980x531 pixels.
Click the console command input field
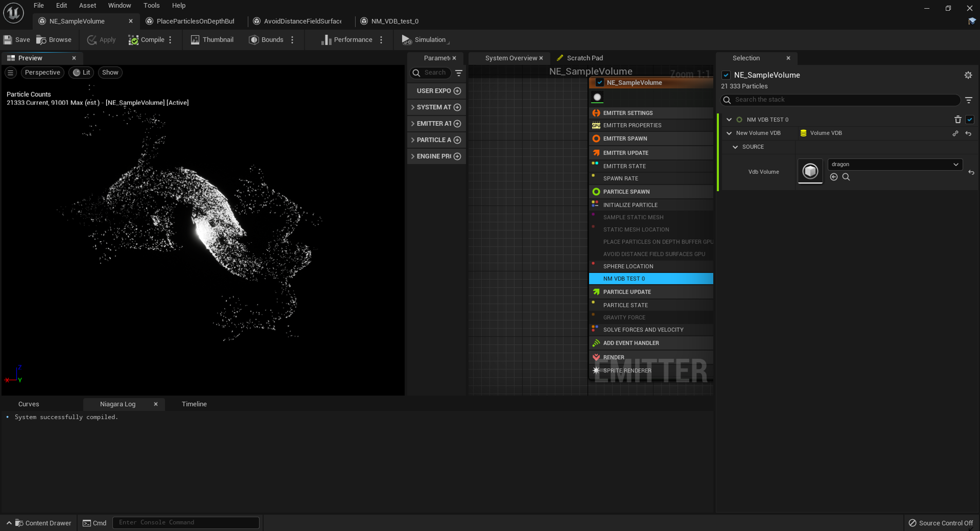coord(185,522)
